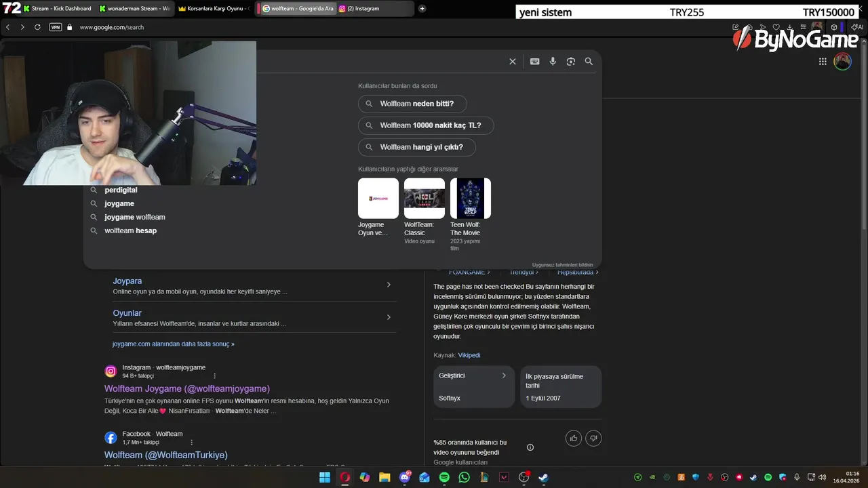Choose the 'joygame wolfteam' autocomplete suggestion
This screenshot has width=868, height=488.
pyautogui.click(x=135, y=218)
